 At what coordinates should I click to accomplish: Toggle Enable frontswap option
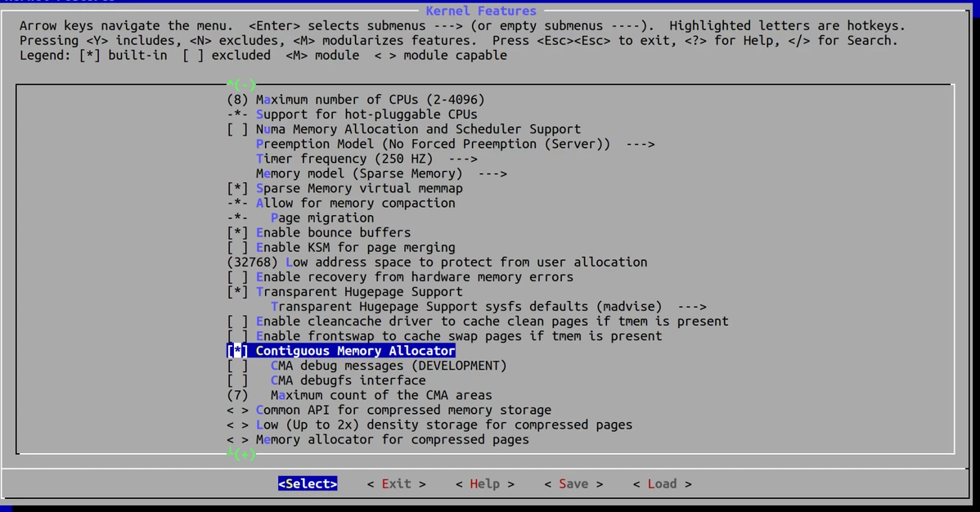pyautogui.click(x=444, y=336)
